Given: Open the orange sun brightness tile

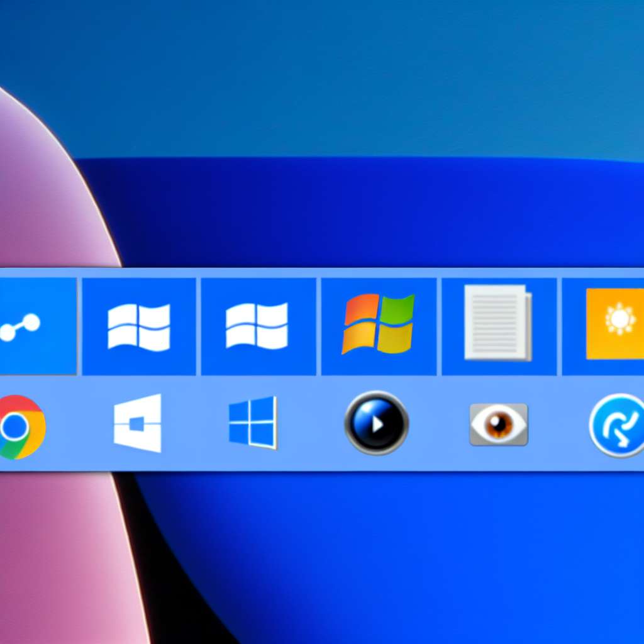Looking at the screenshot, I should [603, 326].
